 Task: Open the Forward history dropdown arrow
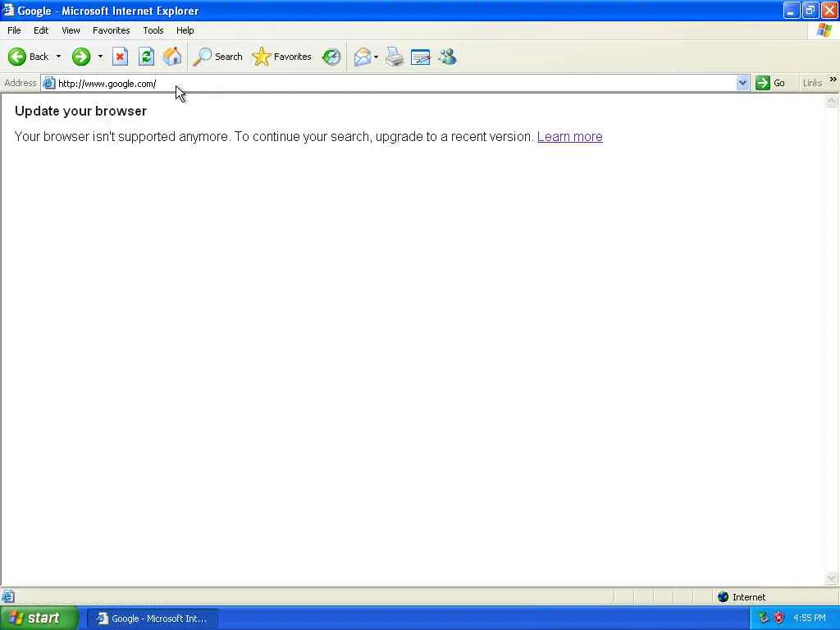(100, 57)
